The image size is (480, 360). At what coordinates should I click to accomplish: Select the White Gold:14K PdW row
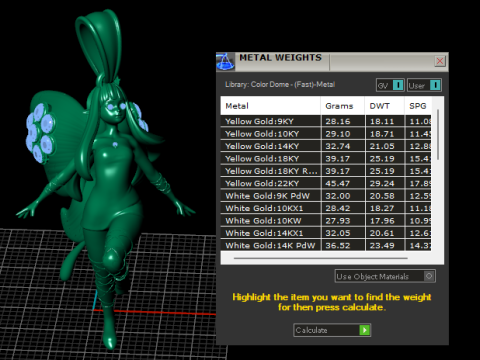326,246
